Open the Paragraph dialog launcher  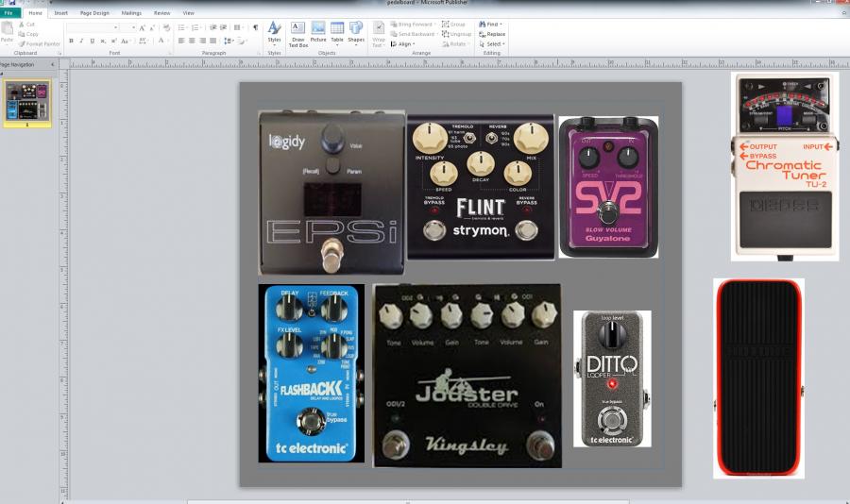click(261, 53)
